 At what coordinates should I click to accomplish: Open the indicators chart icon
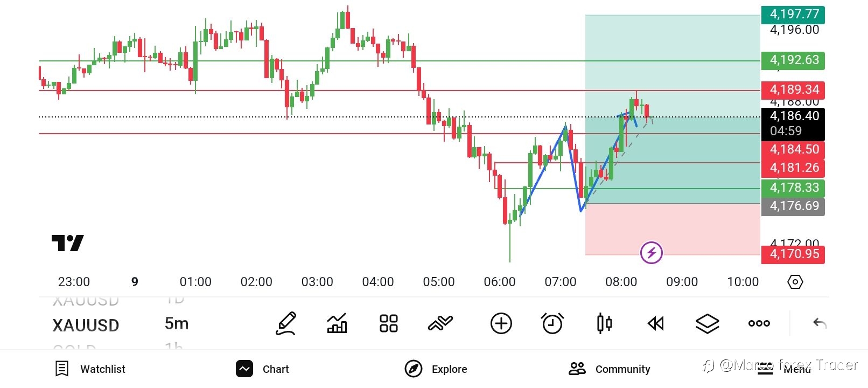tap(337, 323)
